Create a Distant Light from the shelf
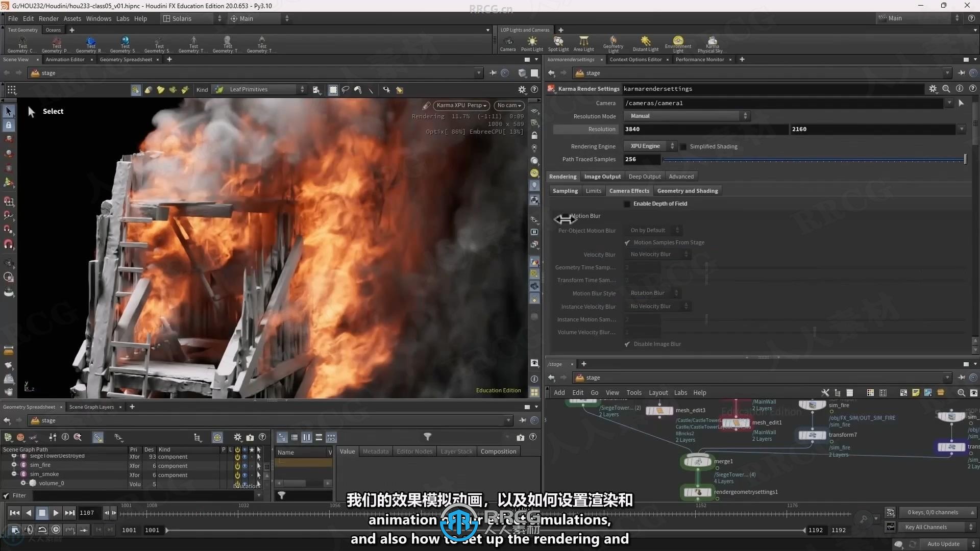This screenshot has width=980, height=551. 646,44
